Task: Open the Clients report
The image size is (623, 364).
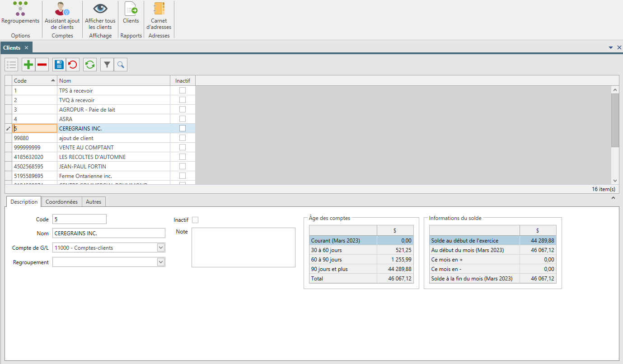Action: (x=131, y=13)
